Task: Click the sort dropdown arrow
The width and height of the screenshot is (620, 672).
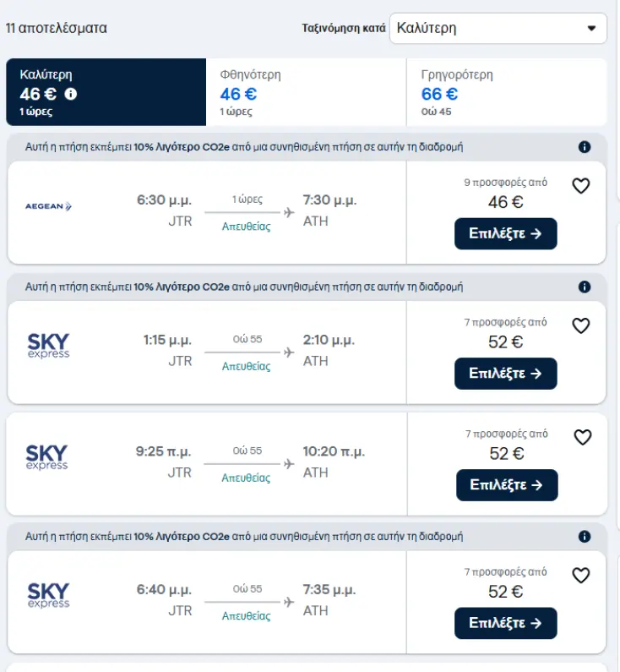Action: [x=591, y=28]
